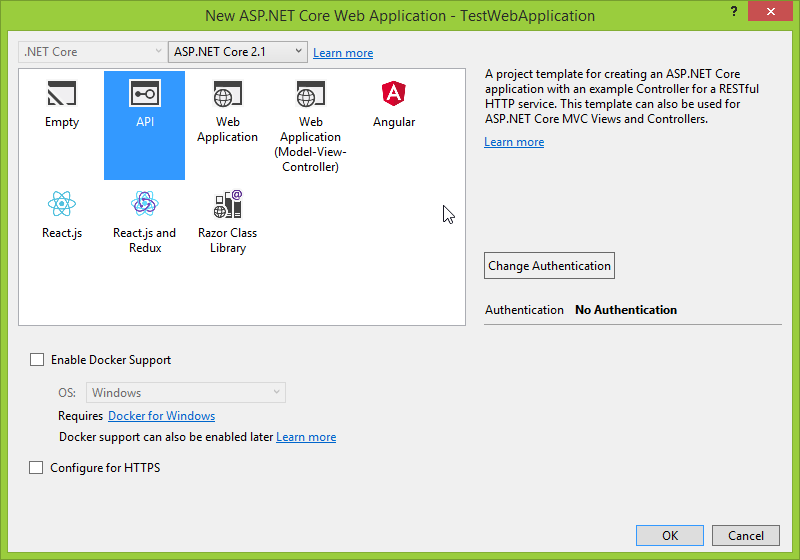Choose the Angular template icon

393,93
